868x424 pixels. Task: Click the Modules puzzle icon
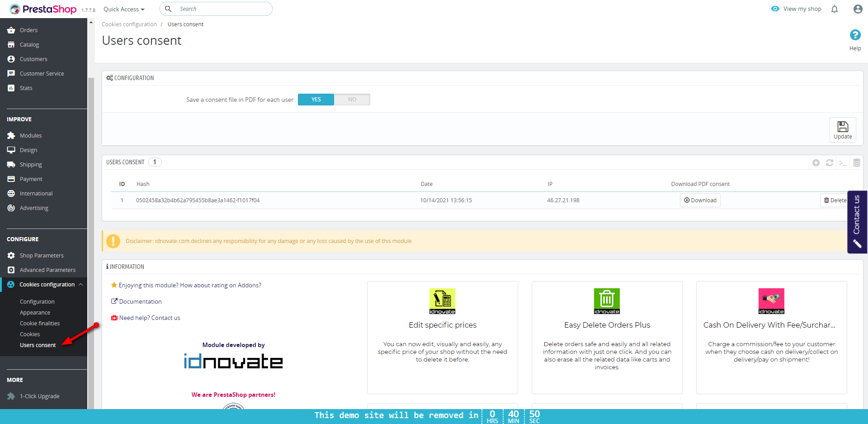(x=11, y=136)
